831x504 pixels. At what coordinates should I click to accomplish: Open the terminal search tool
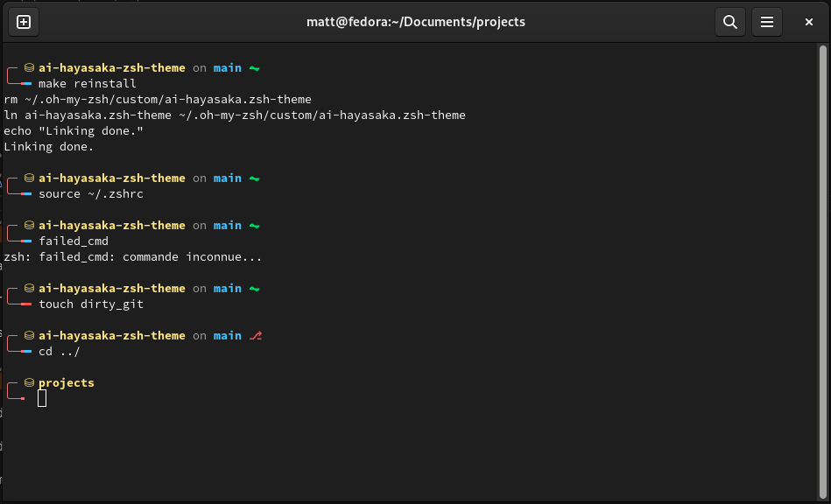point(729,22)
